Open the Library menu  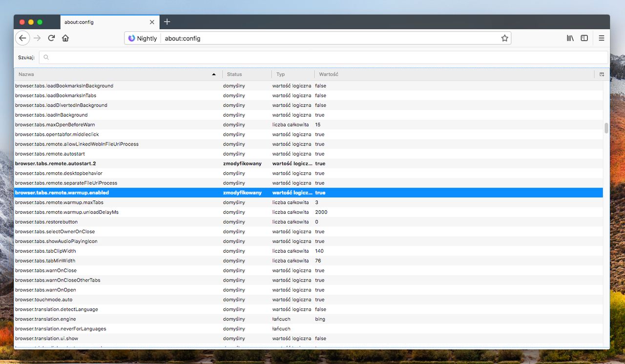pos(570,38)
